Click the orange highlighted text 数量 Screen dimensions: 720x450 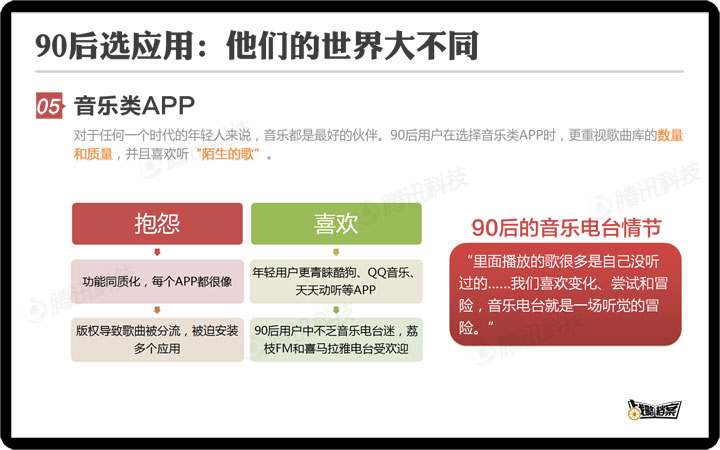click(670, 135)
